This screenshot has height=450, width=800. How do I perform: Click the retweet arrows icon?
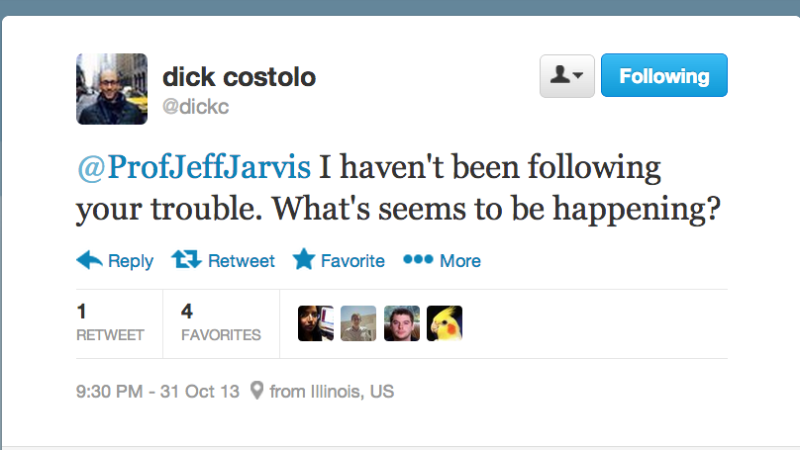click(186, 260)
